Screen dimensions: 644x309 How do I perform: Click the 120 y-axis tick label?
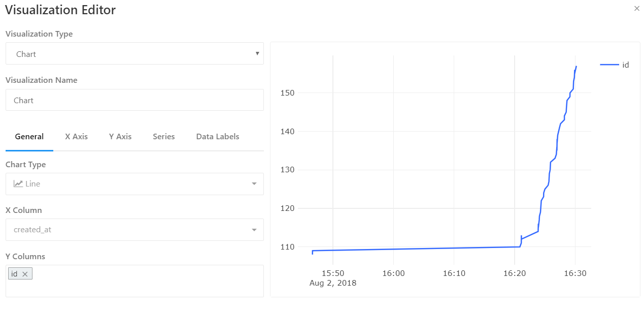click(287, 208)
